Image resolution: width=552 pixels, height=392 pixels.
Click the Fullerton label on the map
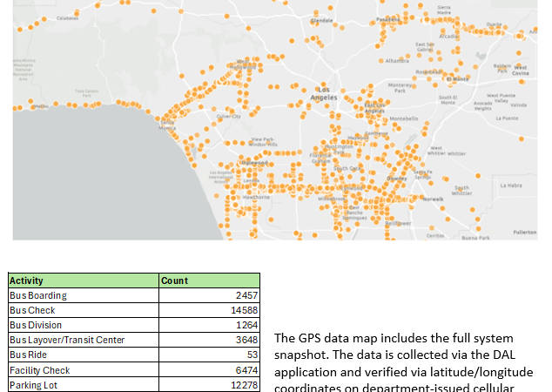pyautogui.click(x=525, y=233)
